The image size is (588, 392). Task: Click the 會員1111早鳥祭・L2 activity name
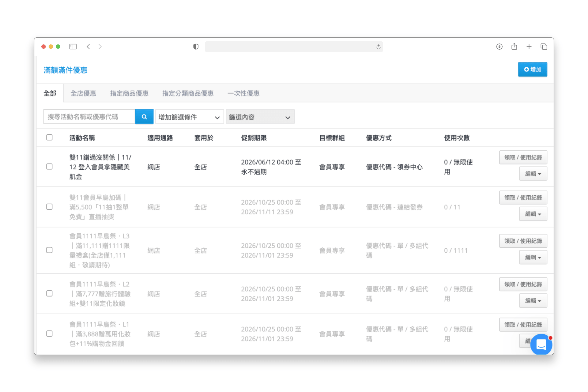[100, 294]
